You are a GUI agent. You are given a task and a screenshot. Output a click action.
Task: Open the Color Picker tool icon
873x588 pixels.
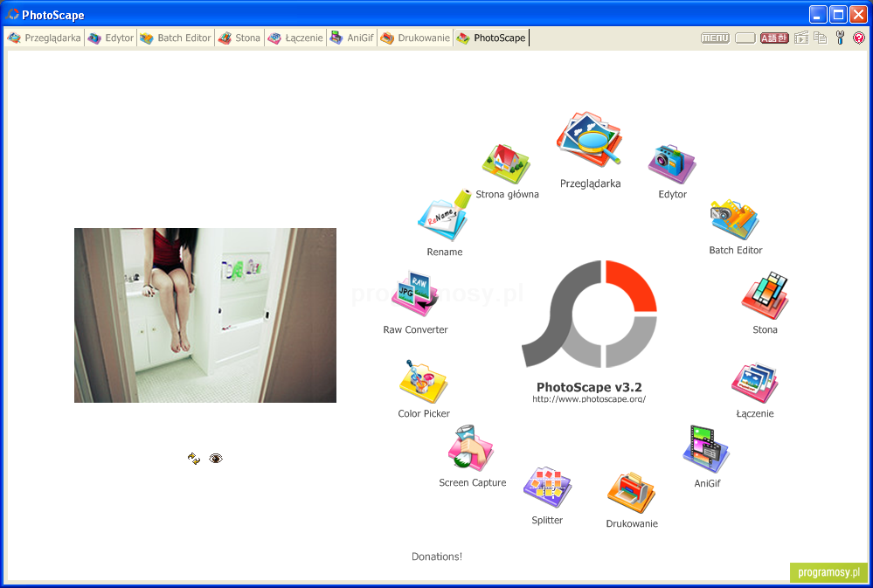(423, 382)
